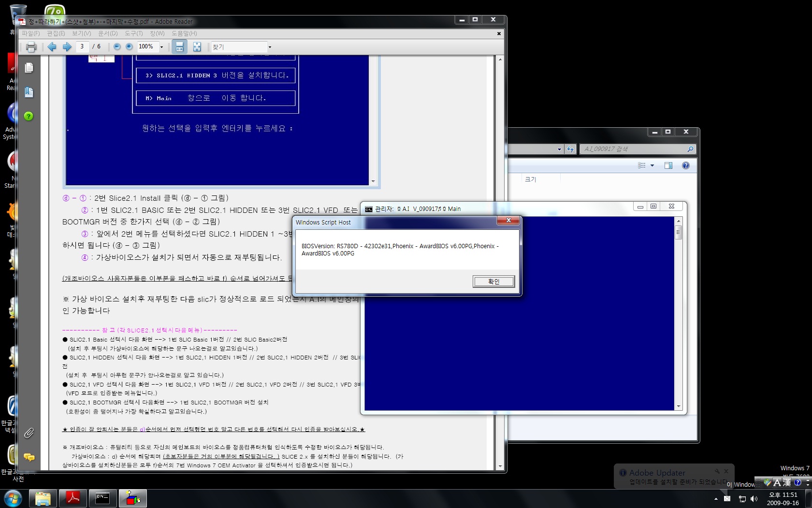The width and height of the screenshot is (812, 508).
Task: Expand the Explorer address bar dropdown
Action: [559, 149]
